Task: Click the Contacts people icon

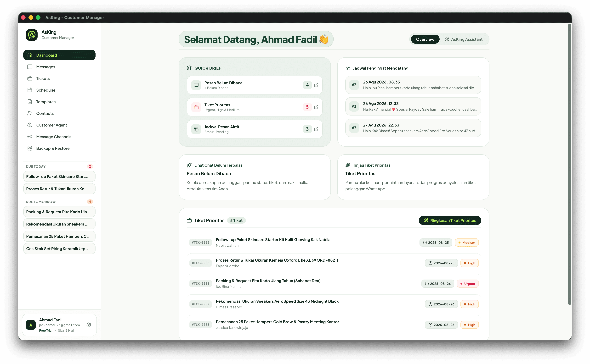Action: [x=30, y=113]
